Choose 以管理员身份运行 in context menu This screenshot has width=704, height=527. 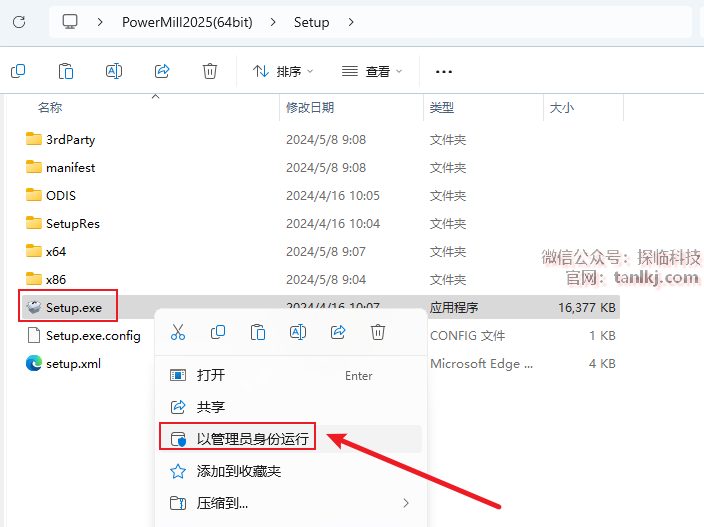[x=290, y=439]
